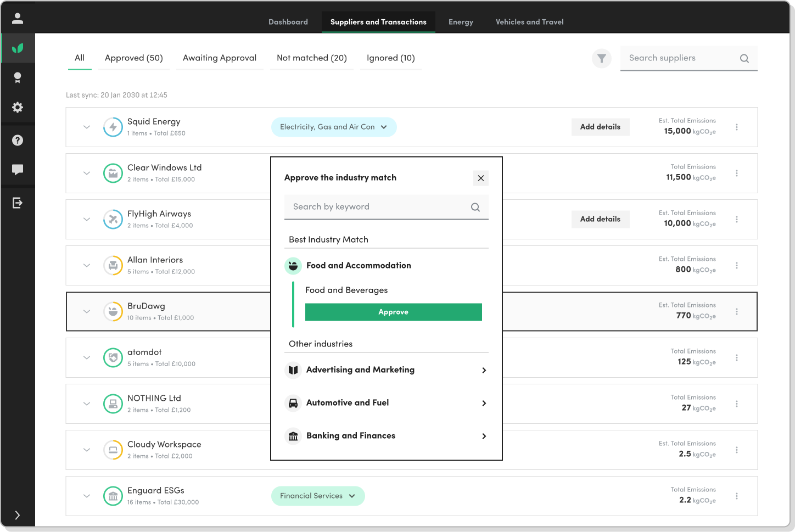
Task: Open settings gear in sidebar
Action: [x=18, y=107]
